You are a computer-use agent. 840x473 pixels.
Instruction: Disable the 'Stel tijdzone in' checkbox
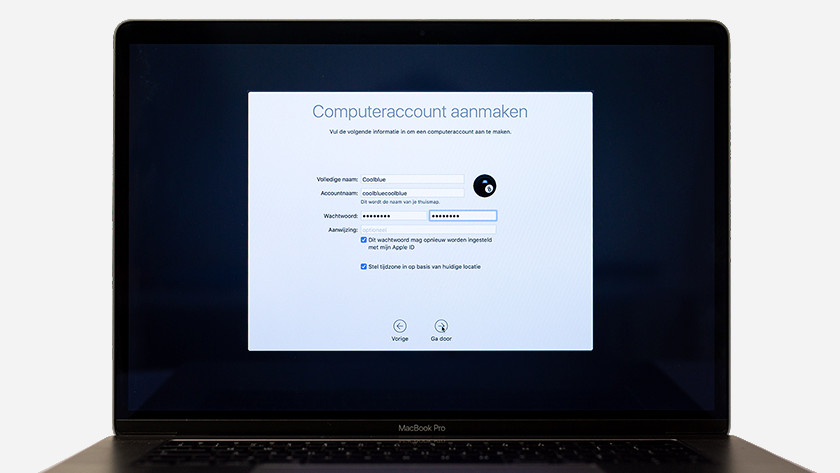364,267
